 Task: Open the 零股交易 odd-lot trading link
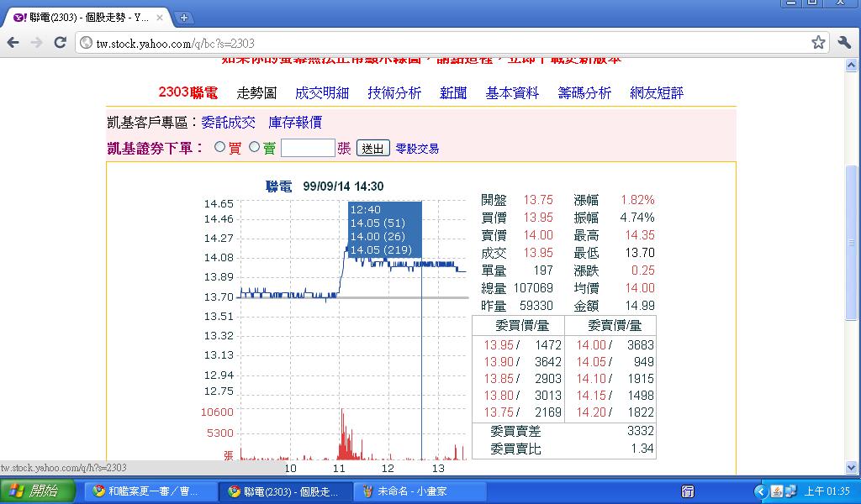pyautogui.click(x=417, y=149)
